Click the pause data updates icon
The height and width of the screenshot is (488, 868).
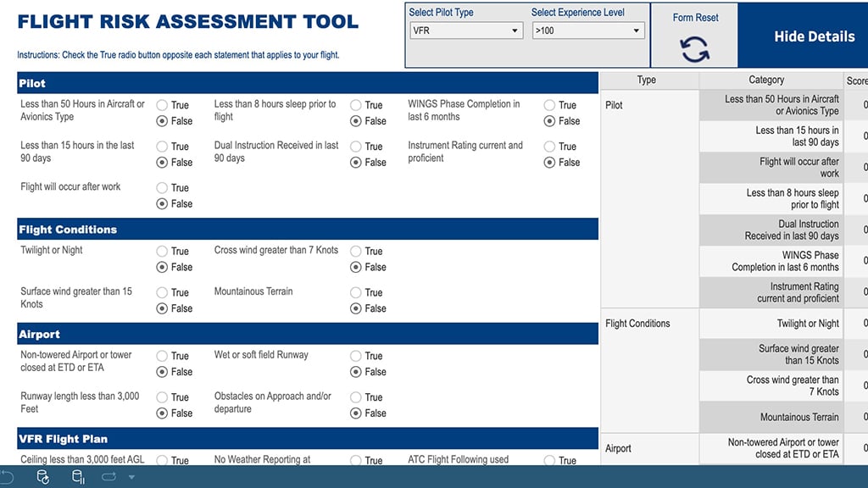78,477
